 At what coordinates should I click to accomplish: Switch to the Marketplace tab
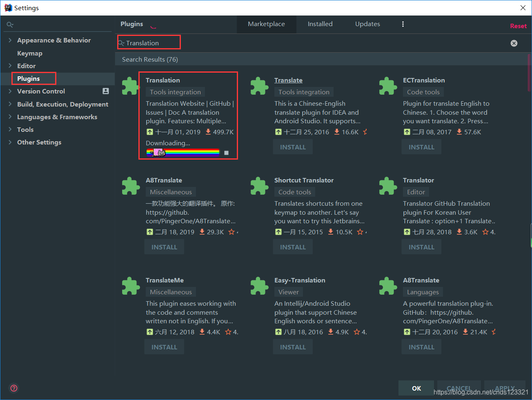[266, 24]
